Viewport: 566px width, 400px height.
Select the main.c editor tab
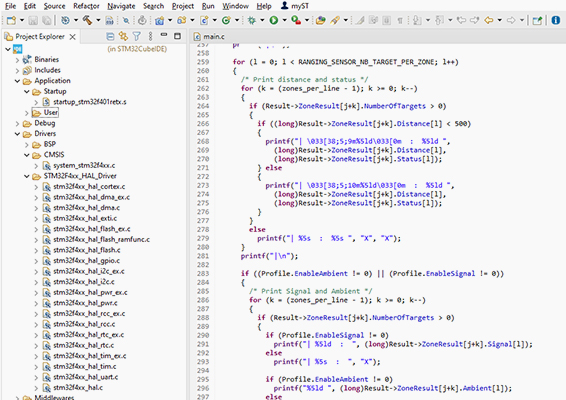[209, 36]
